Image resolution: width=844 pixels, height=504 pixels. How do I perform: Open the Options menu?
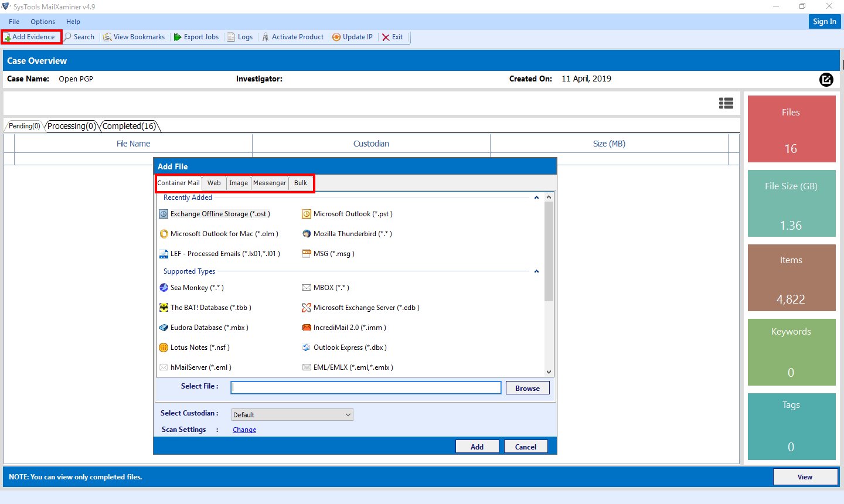click(43, 22)
